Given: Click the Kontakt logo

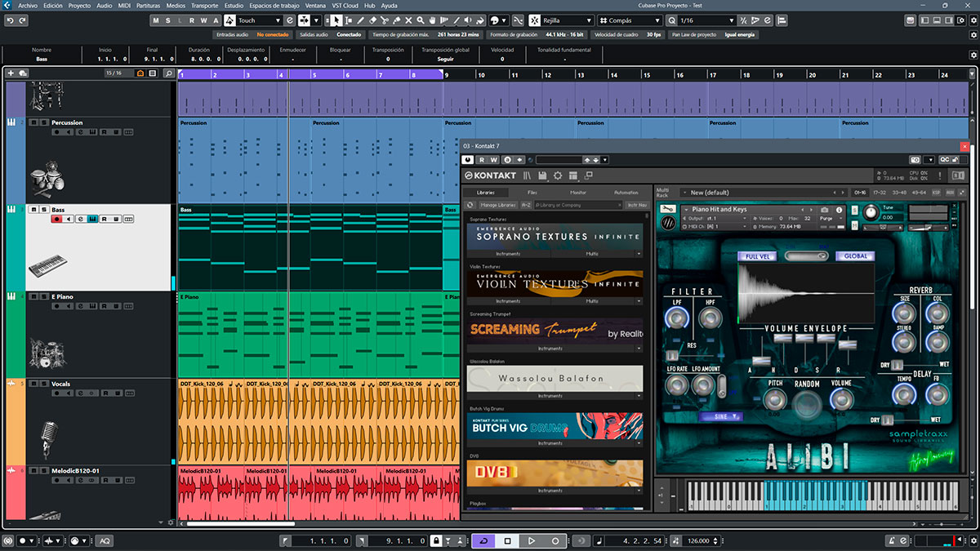Looking at the screenshot, I should click(x=490, y=176).
